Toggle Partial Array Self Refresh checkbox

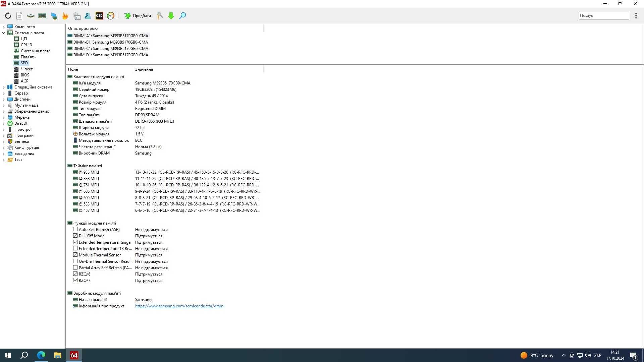coord(75,267)
